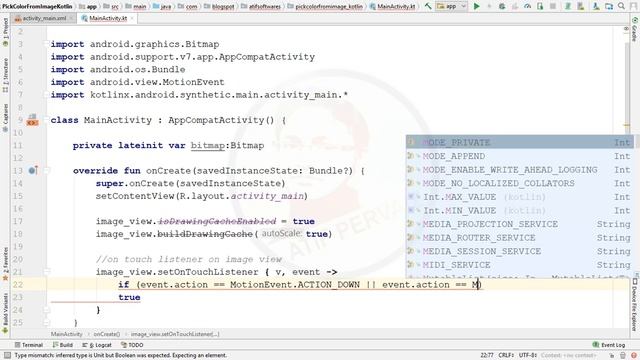Open the Event Log panel
The width and height of the screenshot is (640, 360).
pyautogui.click(x=609, y=345)
